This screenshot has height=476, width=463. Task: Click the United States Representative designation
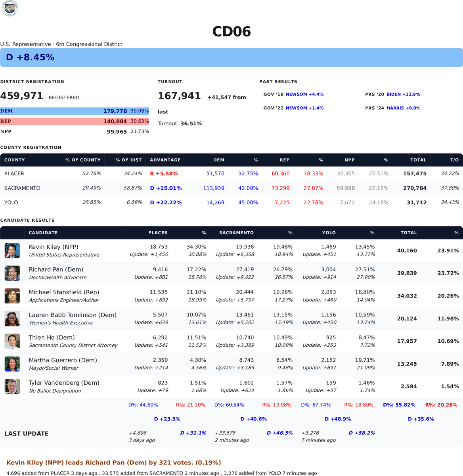coord(64,255)
